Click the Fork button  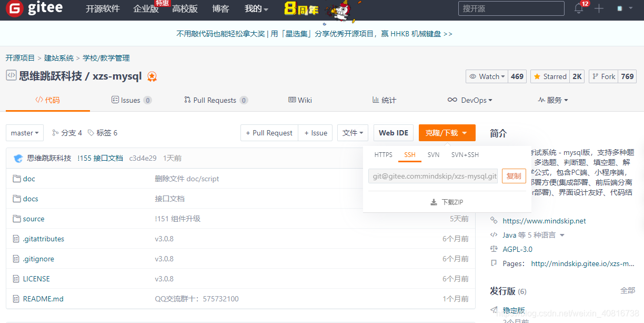tap(603, 76)
